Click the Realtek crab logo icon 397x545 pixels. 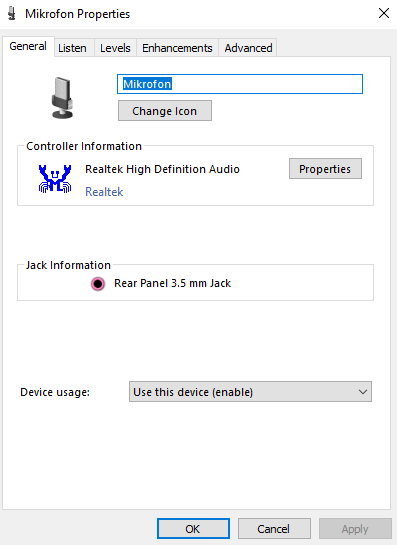(x=55, y=179)
